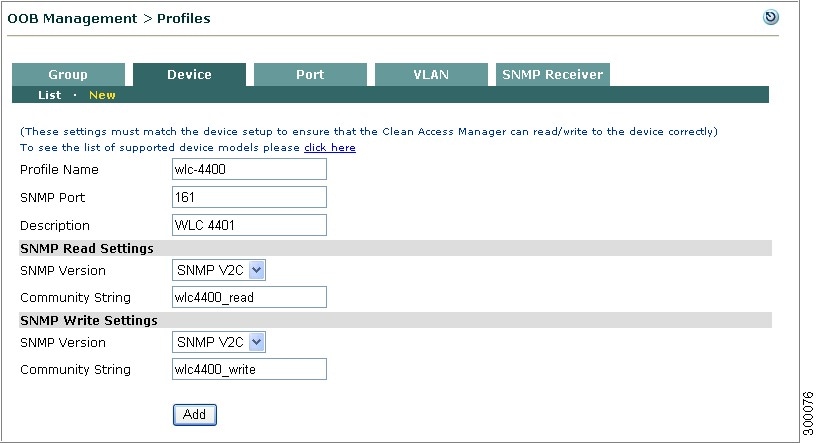Screen dimensions: 816x443
Task: Click the 'Description' label
Action: (55, 225)
